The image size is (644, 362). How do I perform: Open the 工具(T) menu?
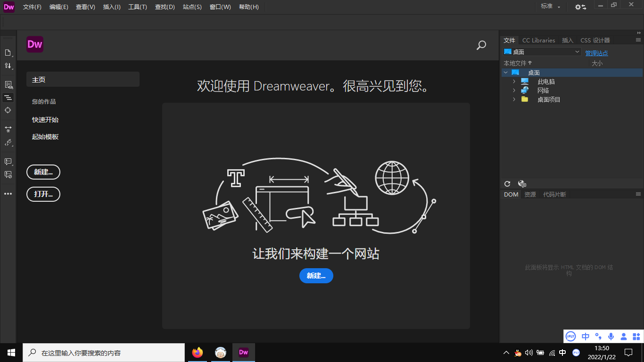[x=138, y=7]
